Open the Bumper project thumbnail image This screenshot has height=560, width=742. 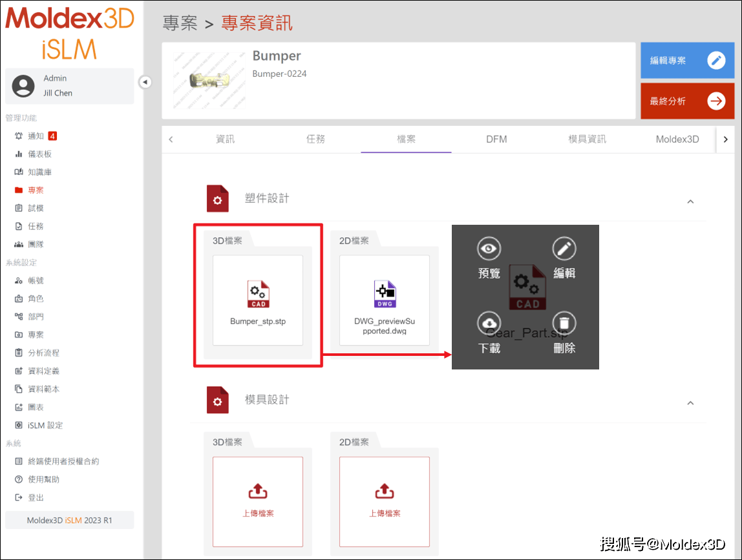click(208, 80)
